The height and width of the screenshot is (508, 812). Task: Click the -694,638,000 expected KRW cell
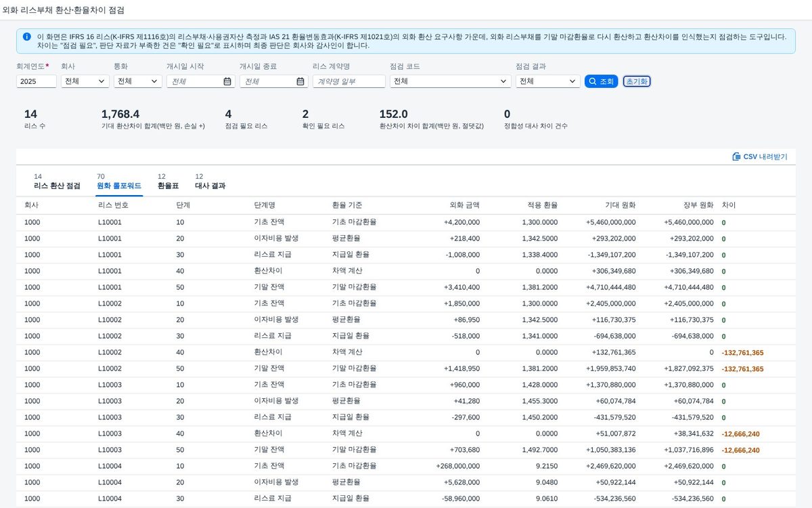[615, 336]
